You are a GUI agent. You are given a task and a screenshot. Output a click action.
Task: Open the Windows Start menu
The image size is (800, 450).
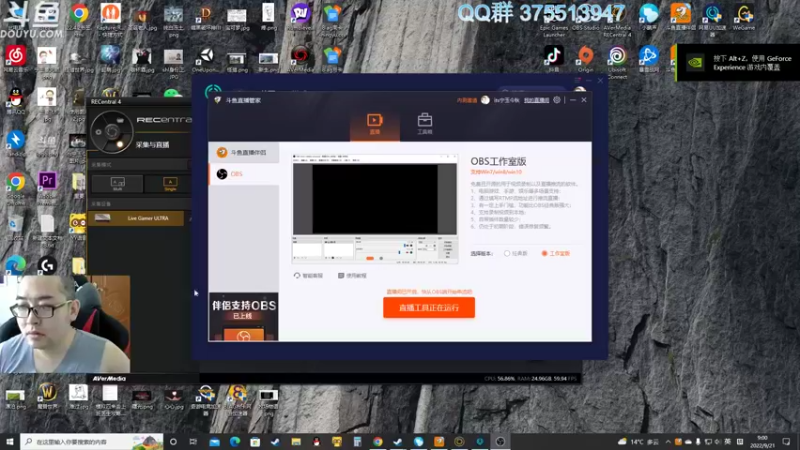pyautogui.click(x=10, y=441)
